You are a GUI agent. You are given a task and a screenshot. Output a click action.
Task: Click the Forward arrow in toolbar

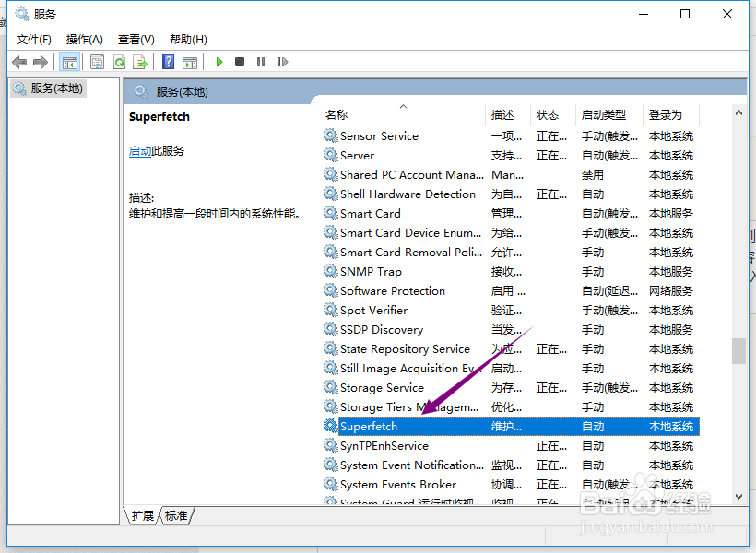[41, 62]
